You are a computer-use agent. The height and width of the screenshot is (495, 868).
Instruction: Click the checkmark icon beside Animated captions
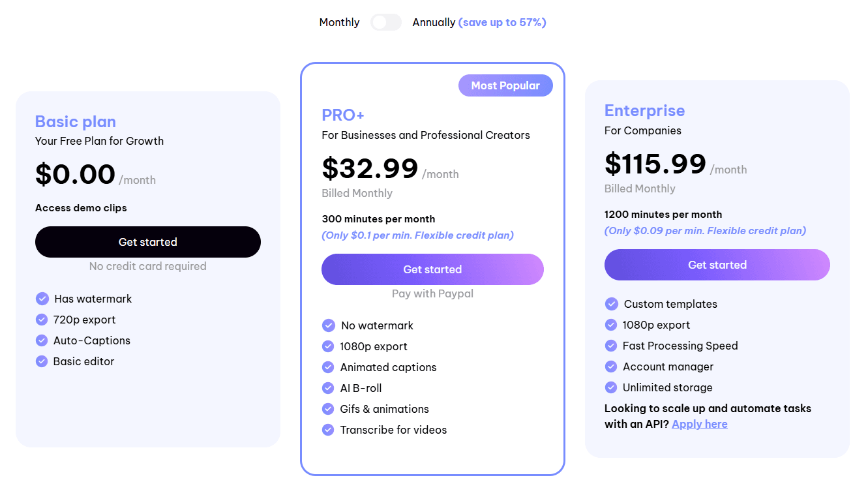(328, 367)
